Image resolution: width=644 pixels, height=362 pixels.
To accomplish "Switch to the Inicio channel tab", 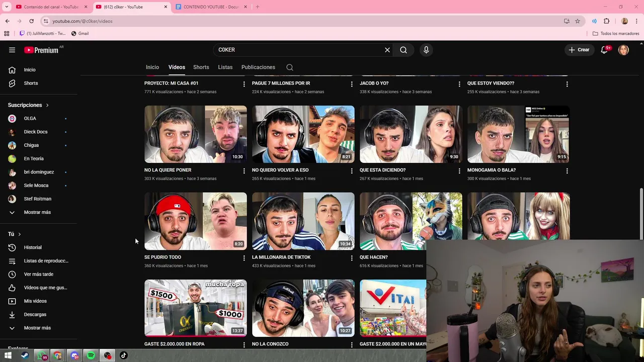I will pos(152,67).
